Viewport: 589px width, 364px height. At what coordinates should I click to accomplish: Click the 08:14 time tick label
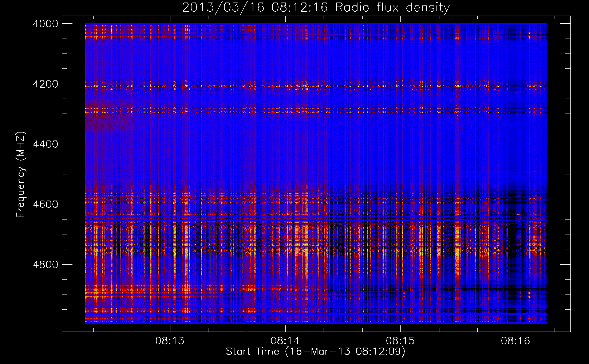point(285,341)
